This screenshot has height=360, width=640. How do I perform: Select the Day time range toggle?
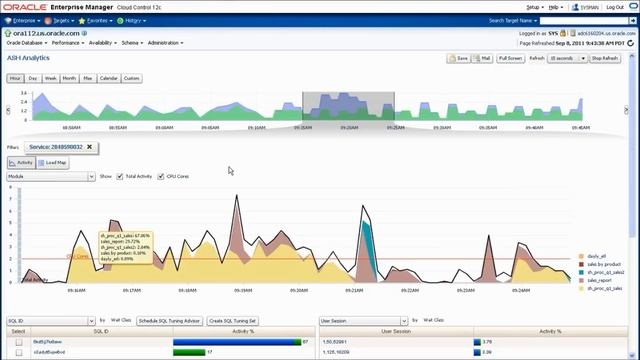33,78
